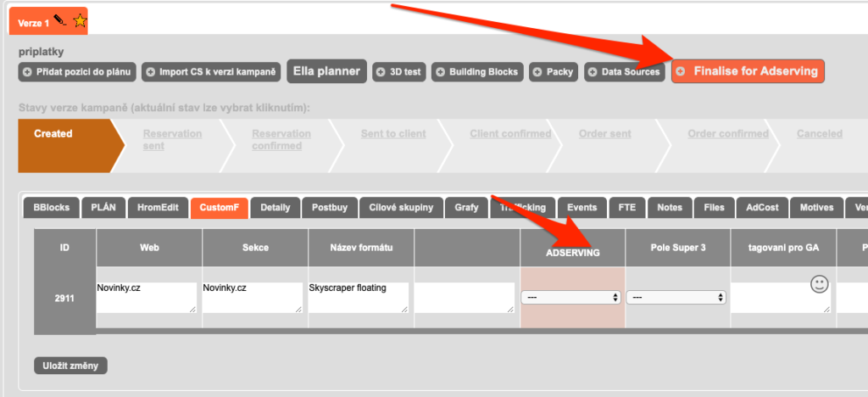Open the ADSERVING dropdown in row 2911
Viewport: 868px width, 397px height.
[x=572, y=298]
